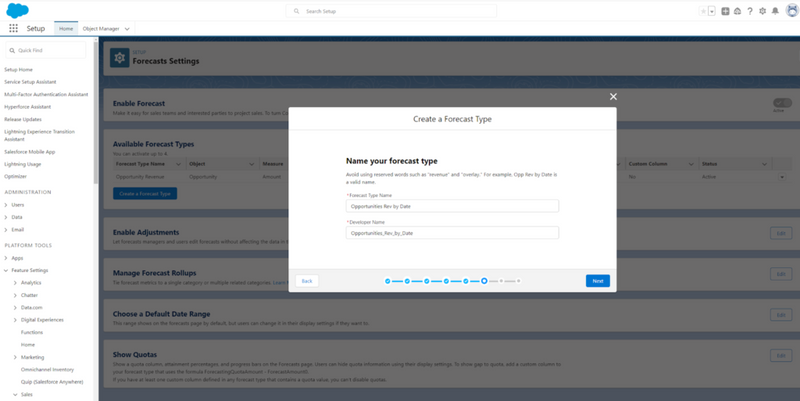Open the Object column dropdown
The image size is (800, 401).
[252, 164]
